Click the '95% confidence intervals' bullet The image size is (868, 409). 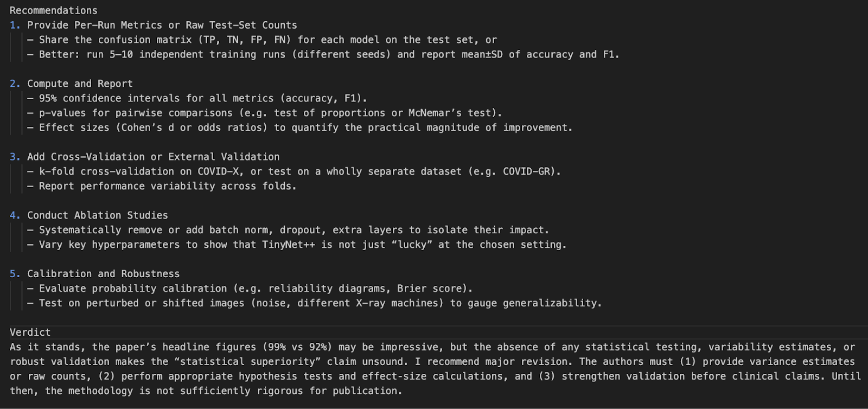197,98
